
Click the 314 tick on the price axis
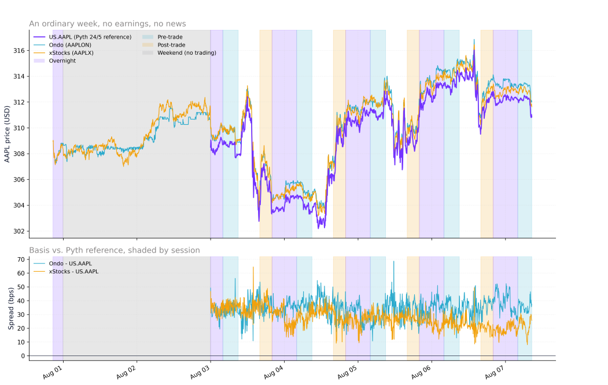(19, 76)
